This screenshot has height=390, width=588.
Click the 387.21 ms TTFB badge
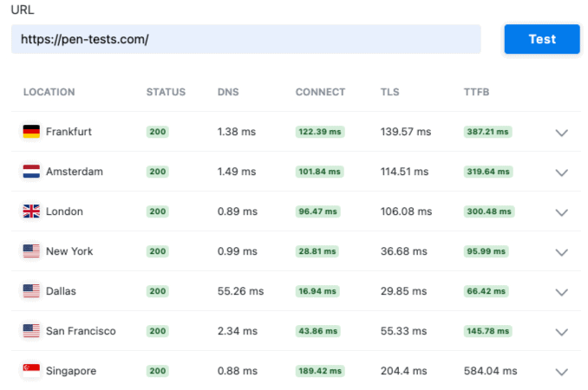point(487,132)
